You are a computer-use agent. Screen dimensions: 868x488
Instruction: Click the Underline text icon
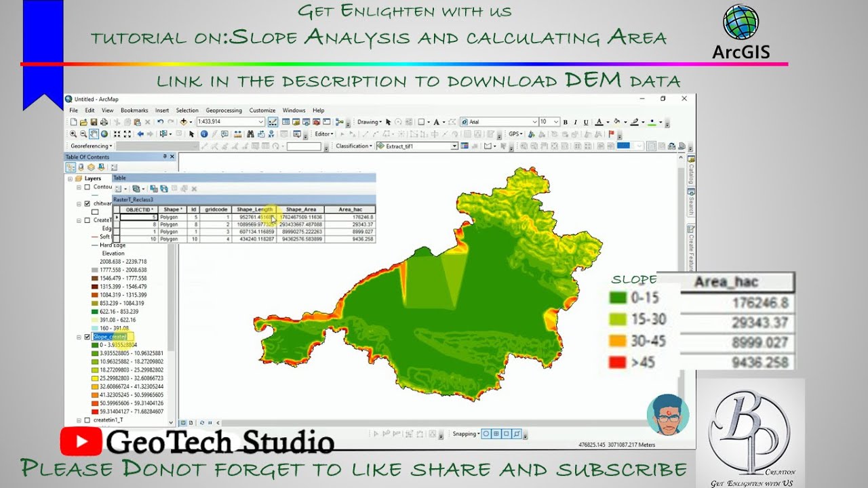(x=586, y=122)
